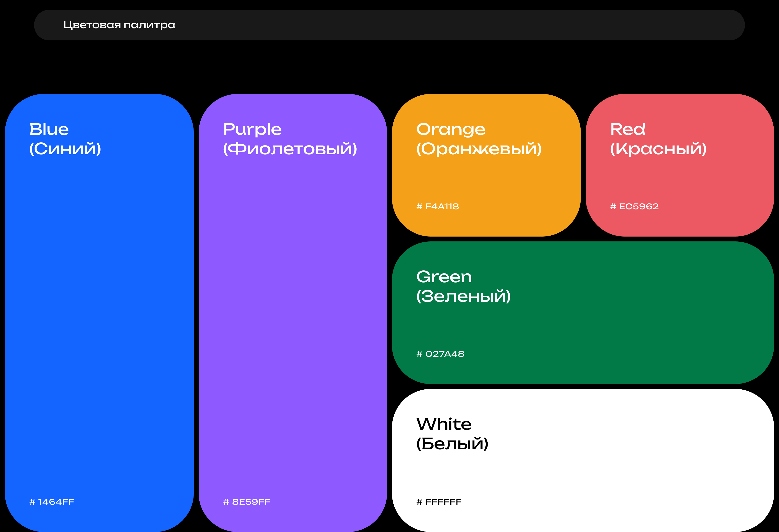Click the hex code # 027A48
The height and width of the screenshot is (532, 779).
[440, 354]
